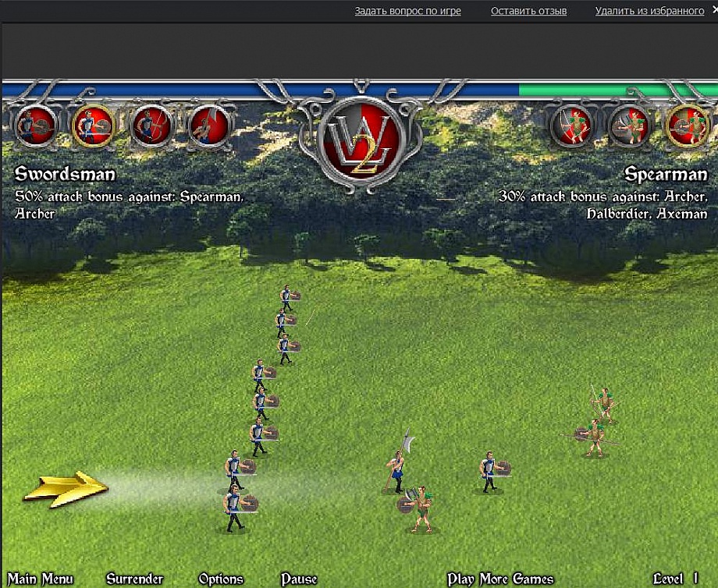The height and width of the screenshot is (588, 718).
Task: Click the '30% attack bonus against' description
Action: [x=603, y=205]
